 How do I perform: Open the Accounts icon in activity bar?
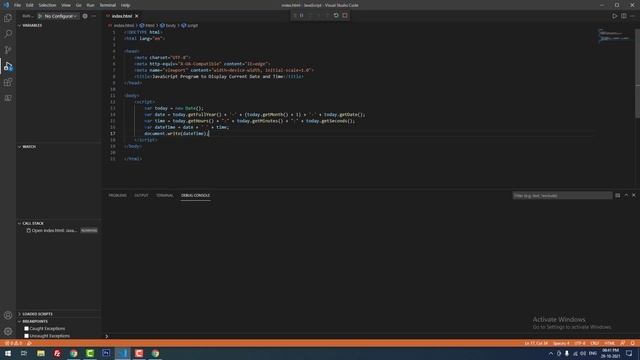pyautogui.click(x=8, y=315)
